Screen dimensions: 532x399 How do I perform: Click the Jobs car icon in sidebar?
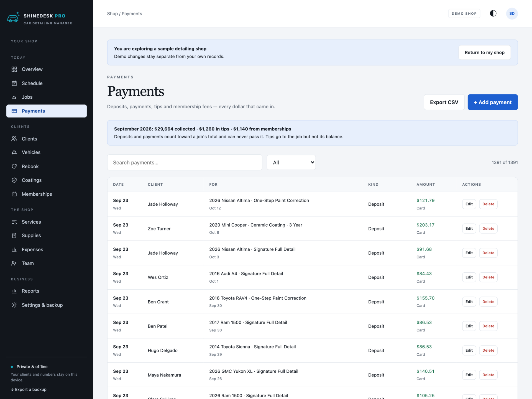pyautogui.click(x=14, y=97)
